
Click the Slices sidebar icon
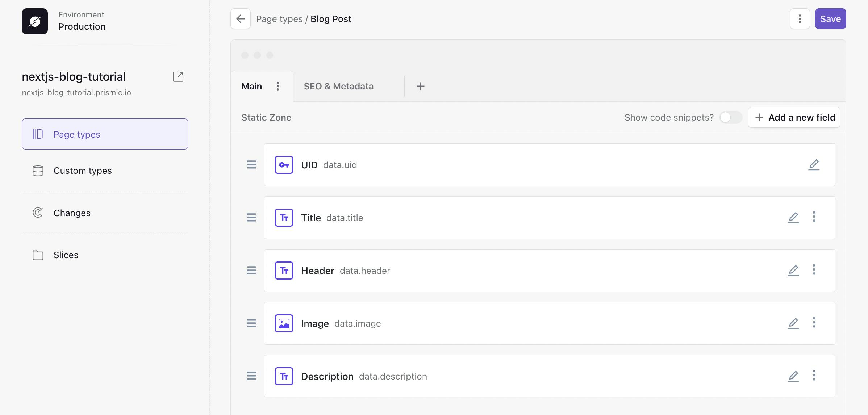click(37, 255)
